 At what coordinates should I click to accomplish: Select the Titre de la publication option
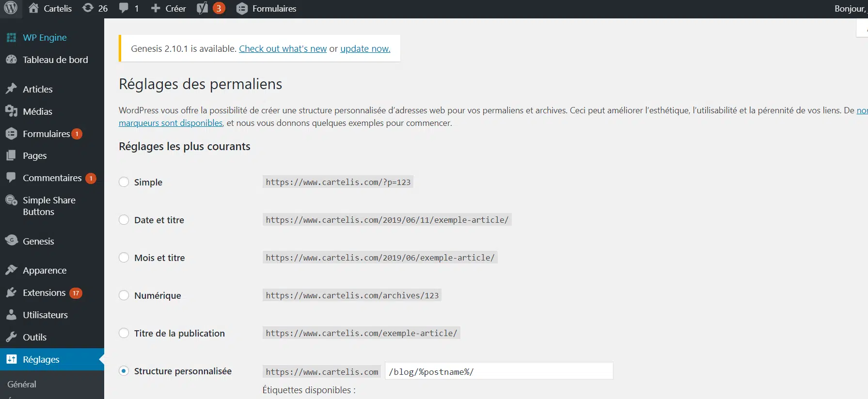pos(124,333)
